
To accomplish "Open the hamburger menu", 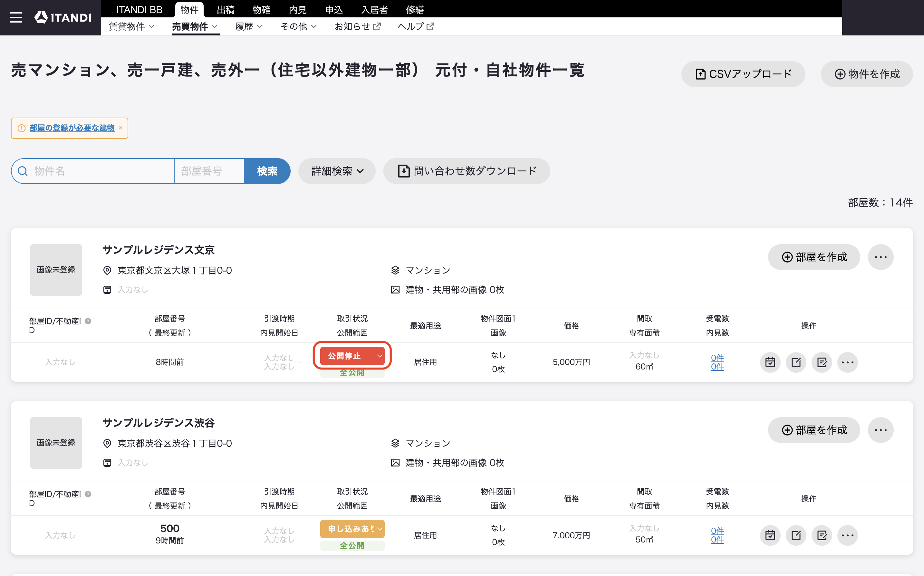I will point(16,17).
